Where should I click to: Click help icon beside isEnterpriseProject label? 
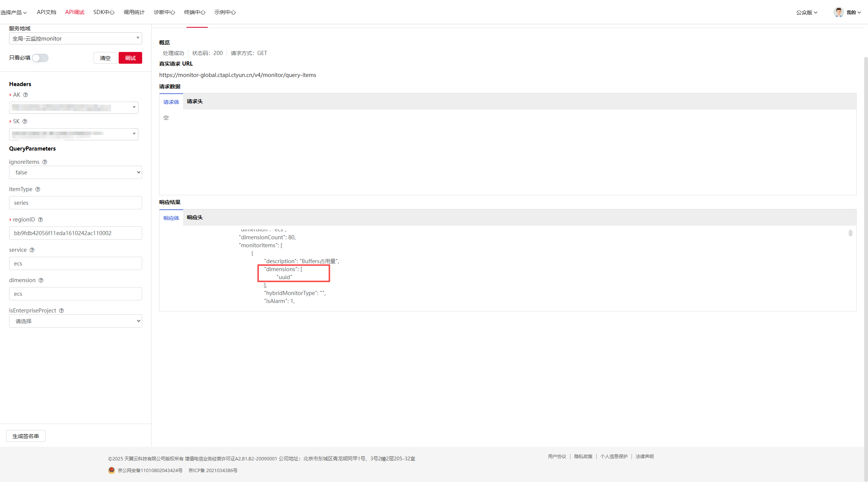(x=61, y=311)
